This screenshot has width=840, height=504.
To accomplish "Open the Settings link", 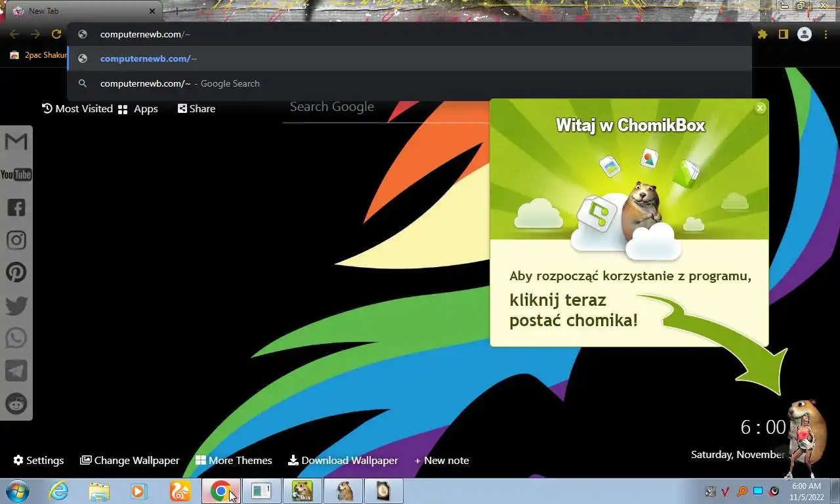I will (39, 461).
